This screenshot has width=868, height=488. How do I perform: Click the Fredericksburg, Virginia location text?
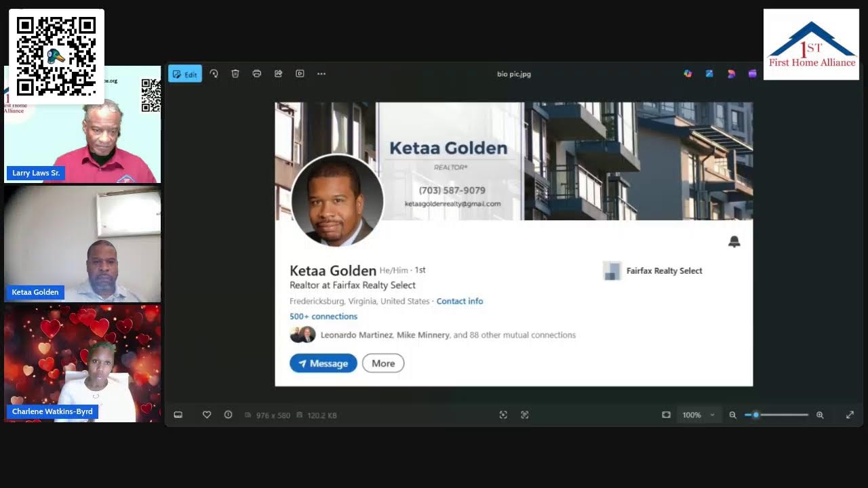tap(359, 301)
